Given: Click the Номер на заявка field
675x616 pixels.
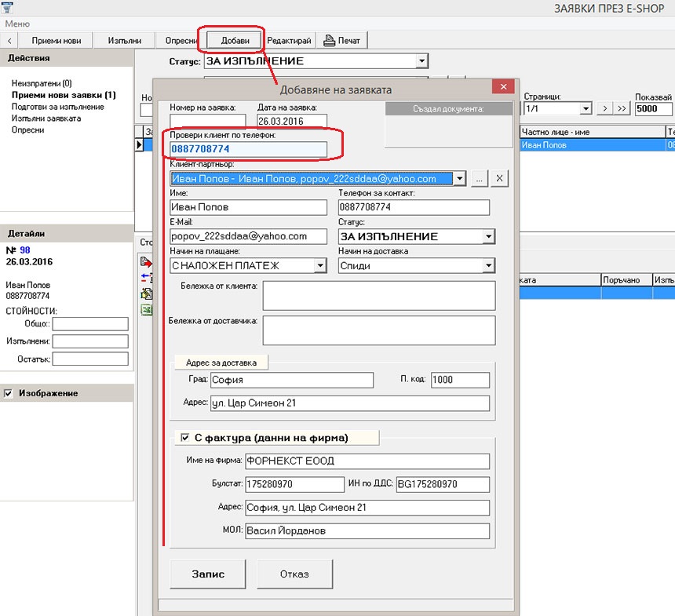Looking at the screenshot, I should 208,121.
